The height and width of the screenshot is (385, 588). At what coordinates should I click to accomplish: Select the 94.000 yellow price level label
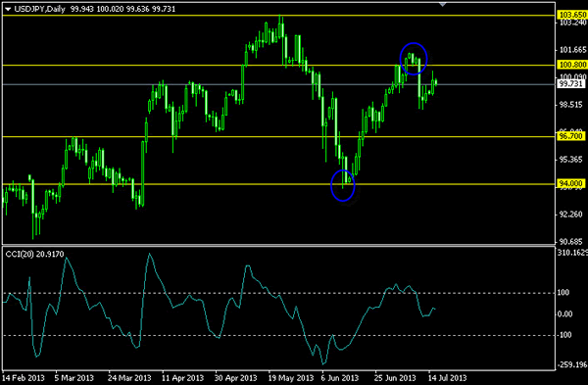570,183
